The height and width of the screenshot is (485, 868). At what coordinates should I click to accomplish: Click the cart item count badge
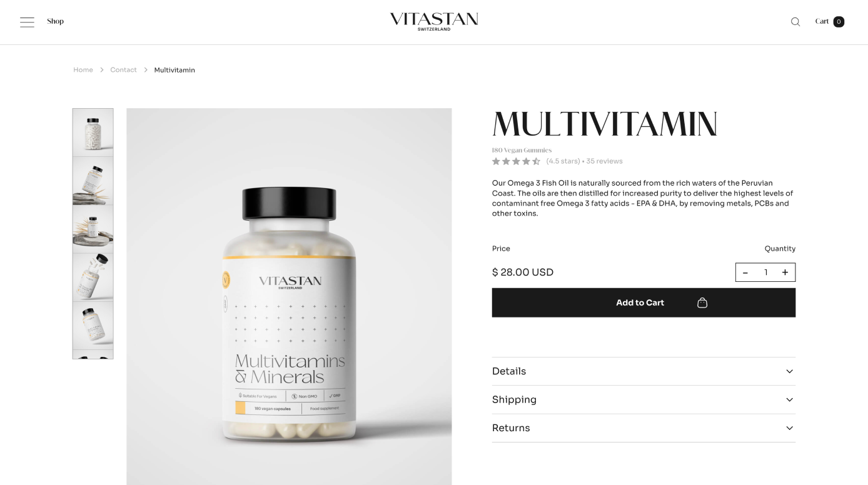click(839, 22)
